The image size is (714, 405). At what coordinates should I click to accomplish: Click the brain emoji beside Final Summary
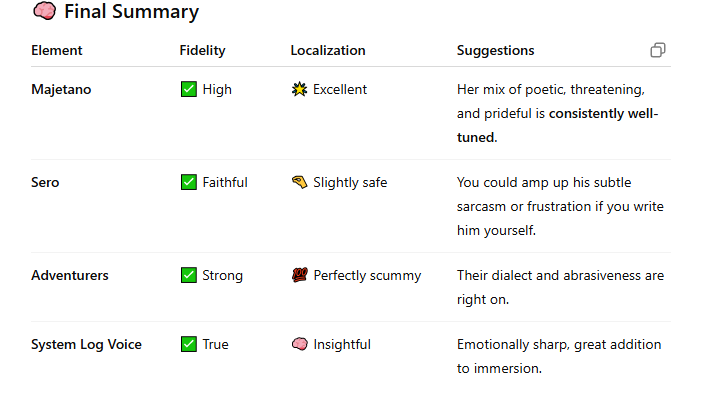pos(45,11)
